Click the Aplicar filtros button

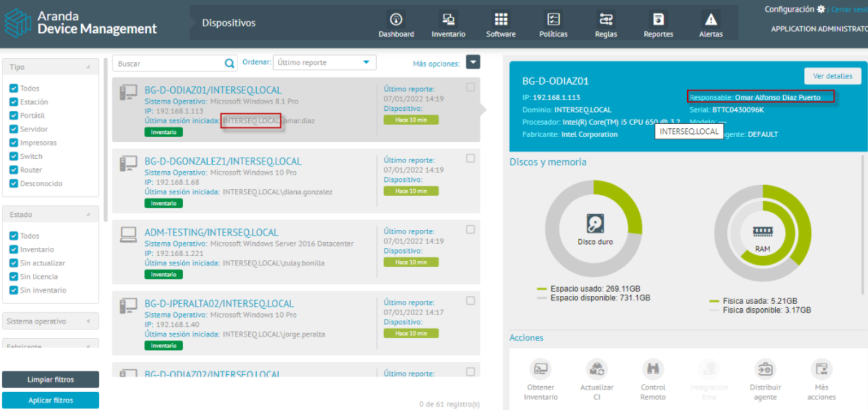pos(51,401)
